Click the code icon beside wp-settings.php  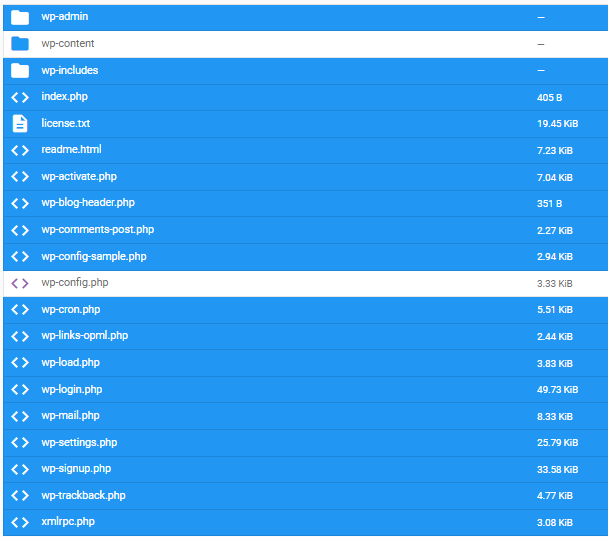pos(20,442)
